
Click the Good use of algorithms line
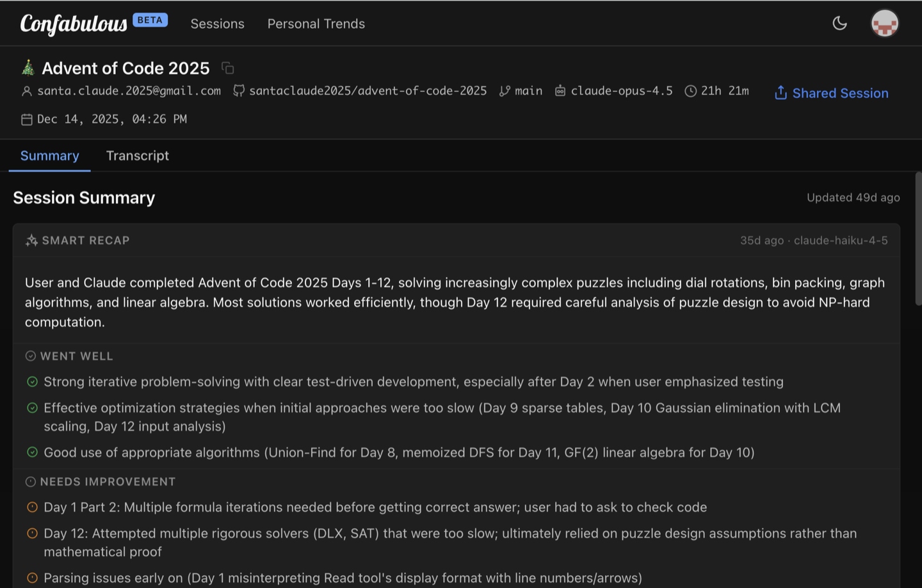[399, 452]
